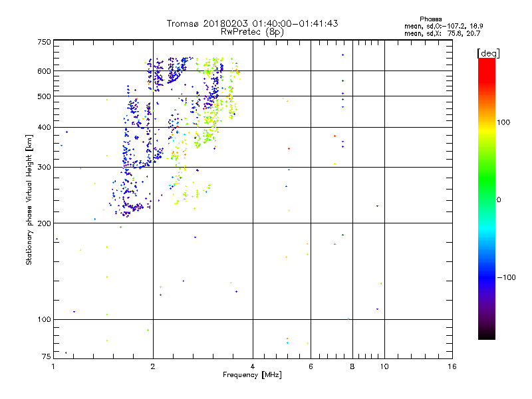Click the 'Stationary phase Virtual Height [km]' axis label

(29, 199)
